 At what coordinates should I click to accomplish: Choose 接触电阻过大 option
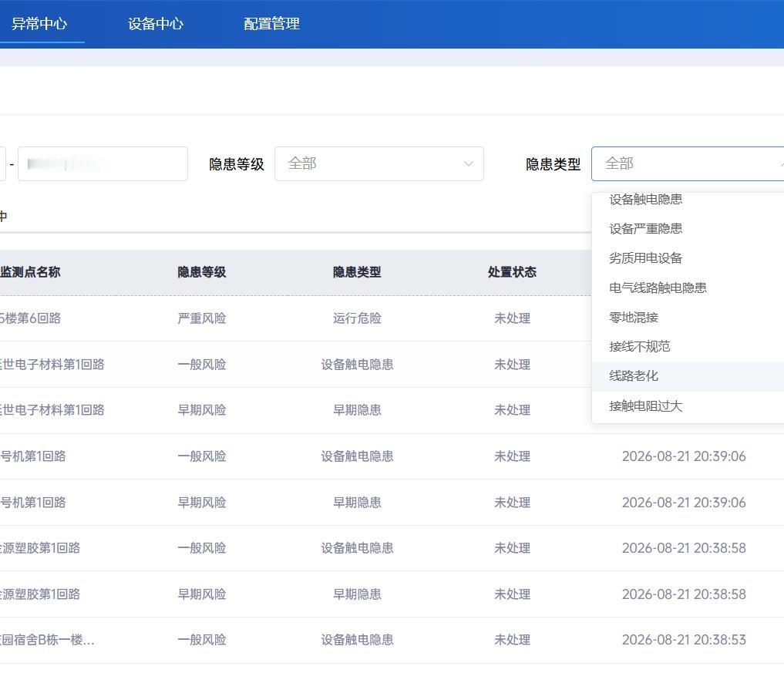(x=645, y=406)
